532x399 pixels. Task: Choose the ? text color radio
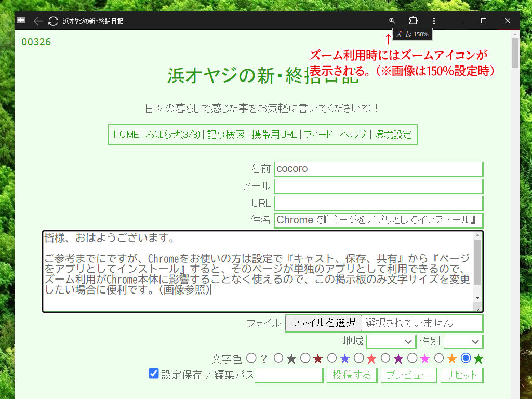point(251,357)
